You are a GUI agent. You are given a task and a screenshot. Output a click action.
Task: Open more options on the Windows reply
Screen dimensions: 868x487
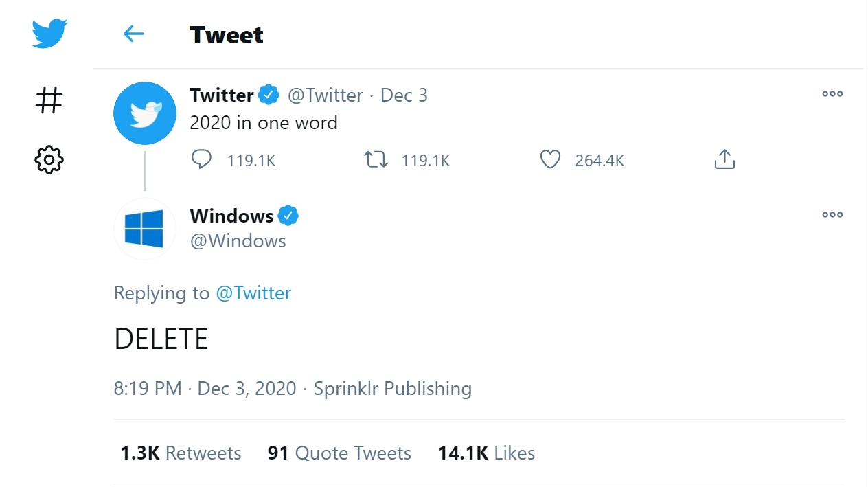(832, 215)
